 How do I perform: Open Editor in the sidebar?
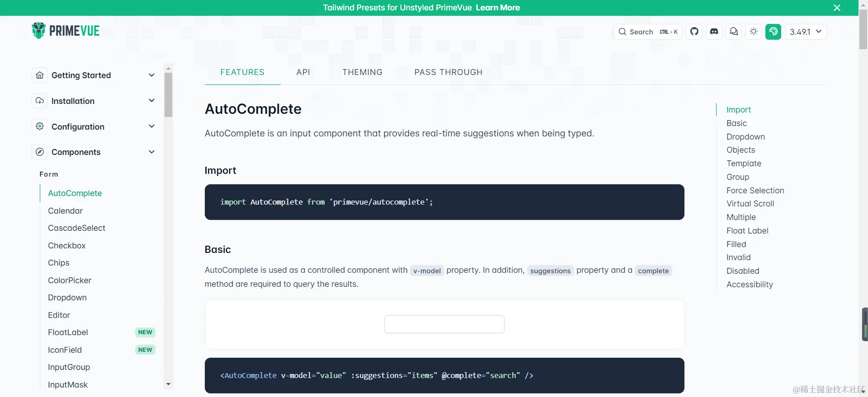(x=59, y=315)
